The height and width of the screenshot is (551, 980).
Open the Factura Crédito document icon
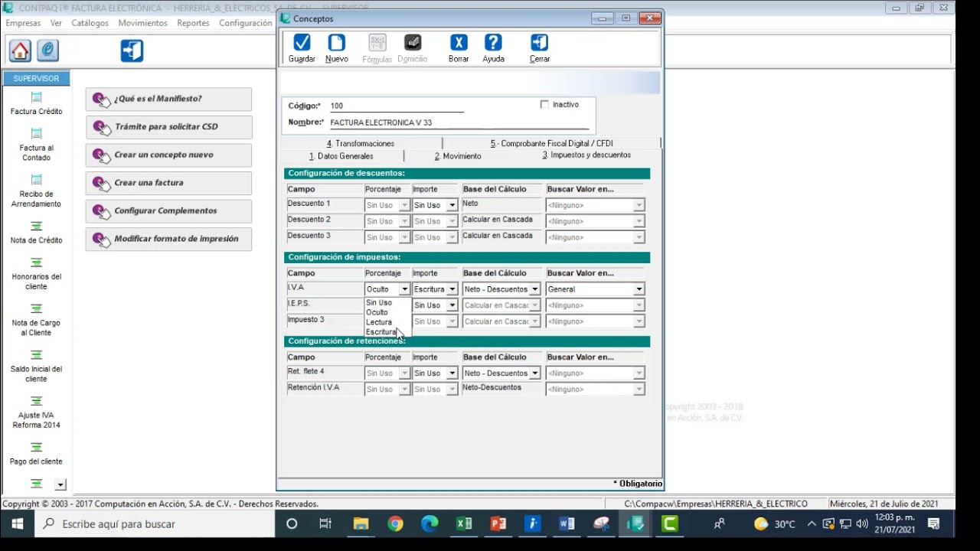(x=36, y=97)
